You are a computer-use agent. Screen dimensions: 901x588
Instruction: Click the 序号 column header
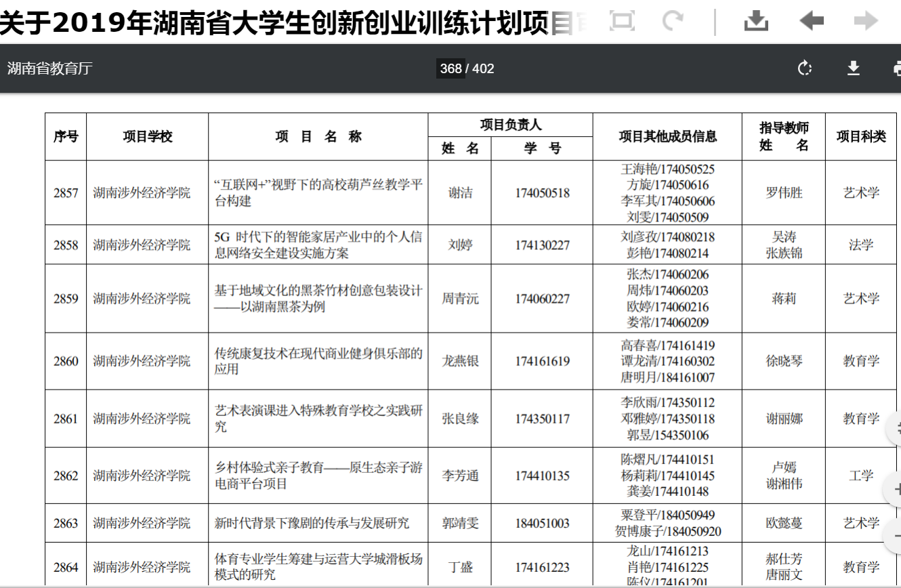click(66, 136)
